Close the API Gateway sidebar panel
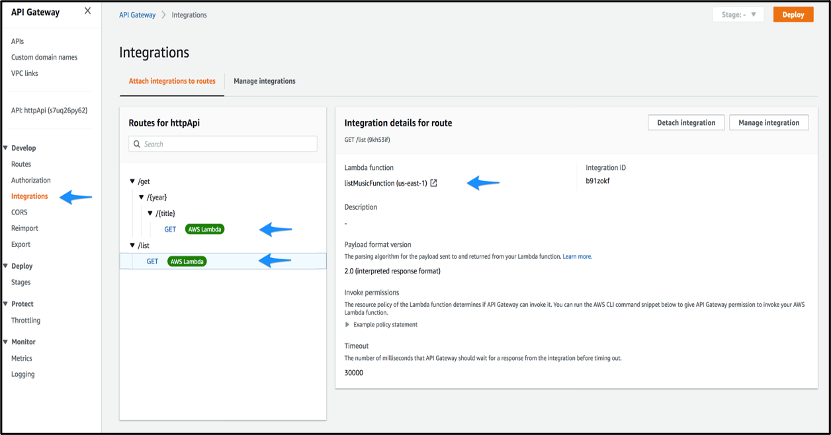The height and width of the screenshot is (435, 831). pos(87,11)
